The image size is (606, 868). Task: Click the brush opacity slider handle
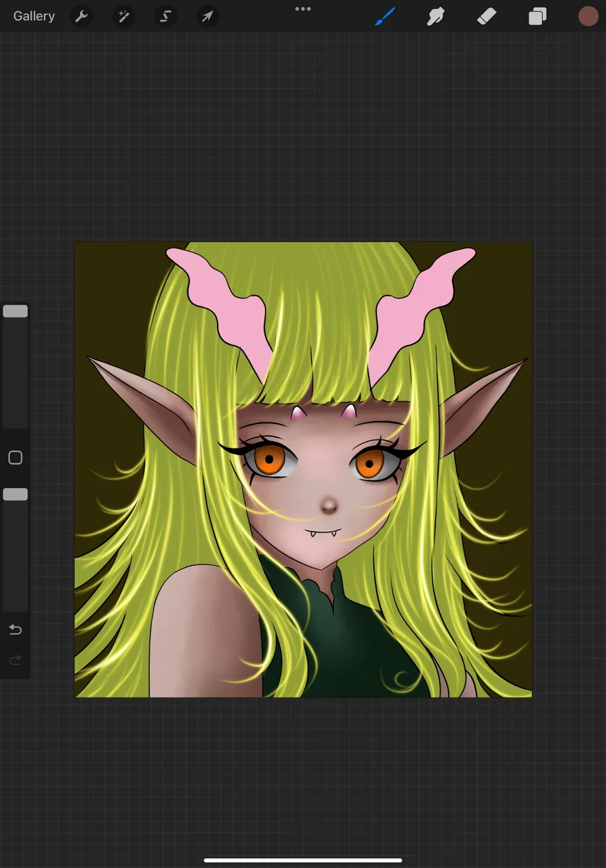[15, 494]
